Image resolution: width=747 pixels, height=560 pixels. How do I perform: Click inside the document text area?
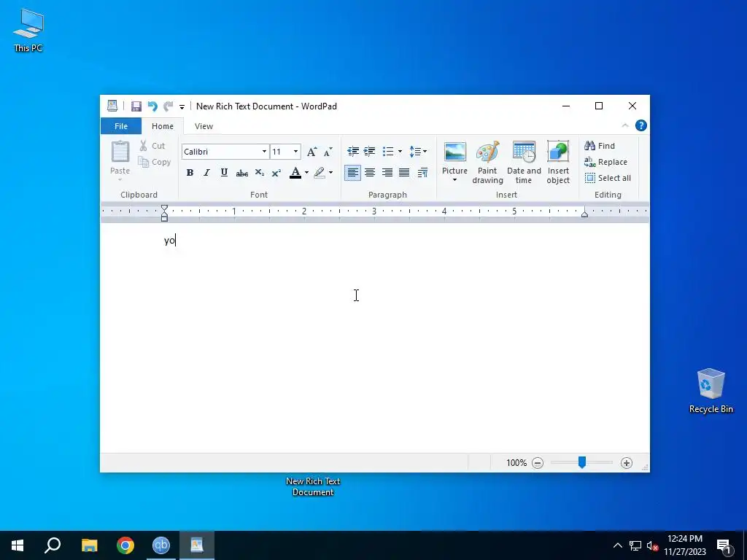click(374, 338)
